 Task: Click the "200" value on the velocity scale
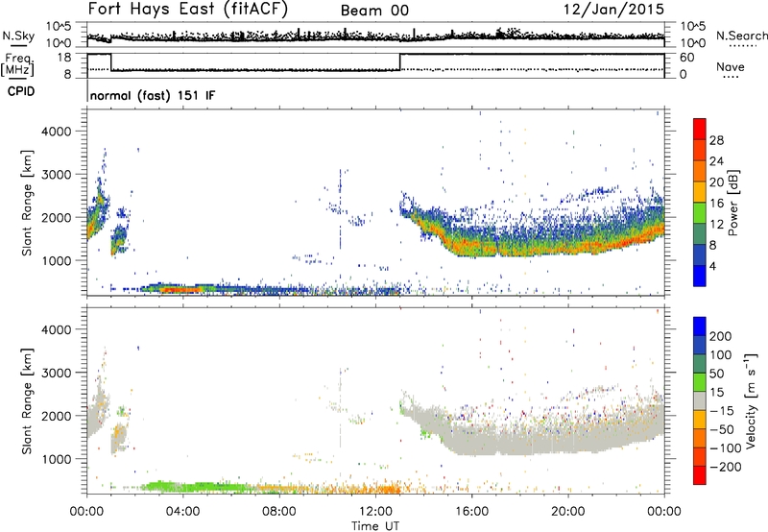pos(720,336)
